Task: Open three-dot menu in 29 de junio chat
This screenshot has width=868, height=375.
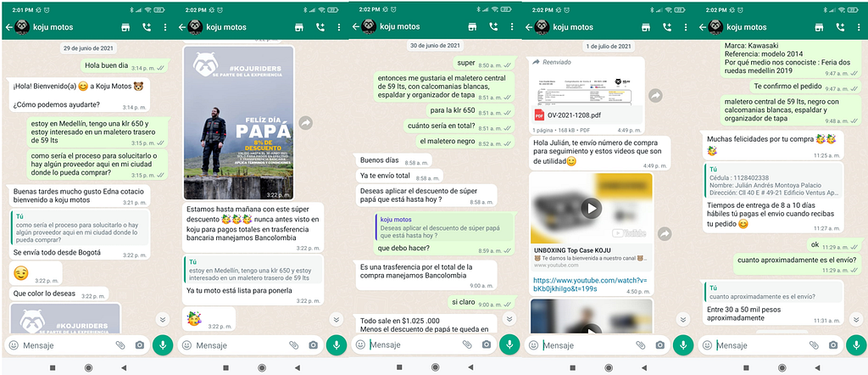Action: pos(165,27)
